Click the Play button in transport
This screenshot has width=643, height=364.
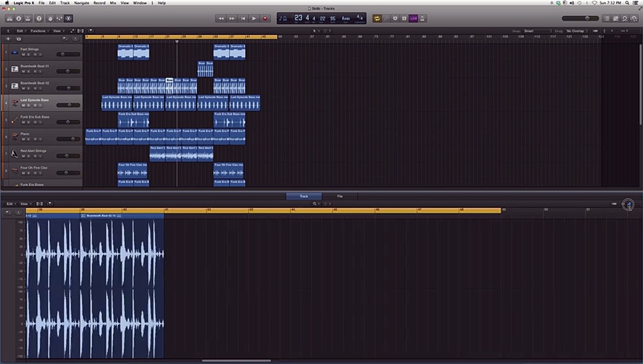pyautogui.click(x=254, y=19)
